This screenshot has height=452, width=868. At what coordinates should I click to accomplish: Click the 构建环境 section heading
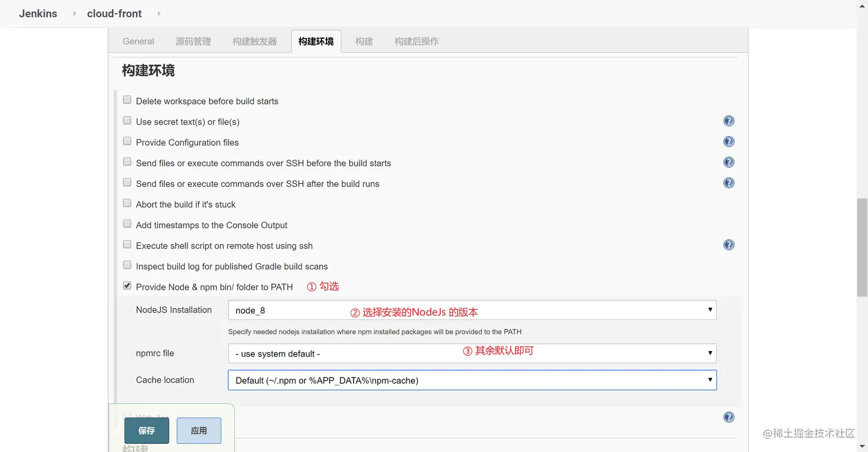148,71
